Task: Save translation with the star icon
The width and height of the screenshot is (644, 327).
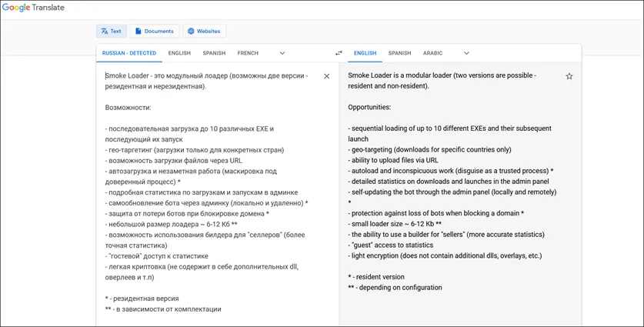Action: point(569,76)
